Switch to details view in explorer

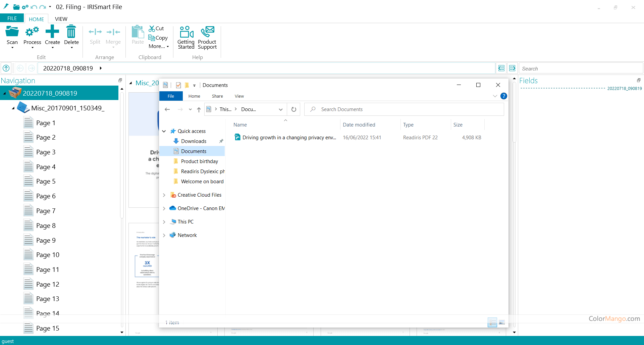492,323
